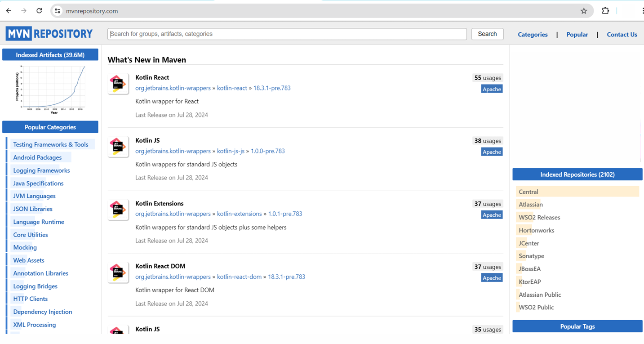Bookmark this page with the star icon
The image size is (644, 344).
[584, 11]
